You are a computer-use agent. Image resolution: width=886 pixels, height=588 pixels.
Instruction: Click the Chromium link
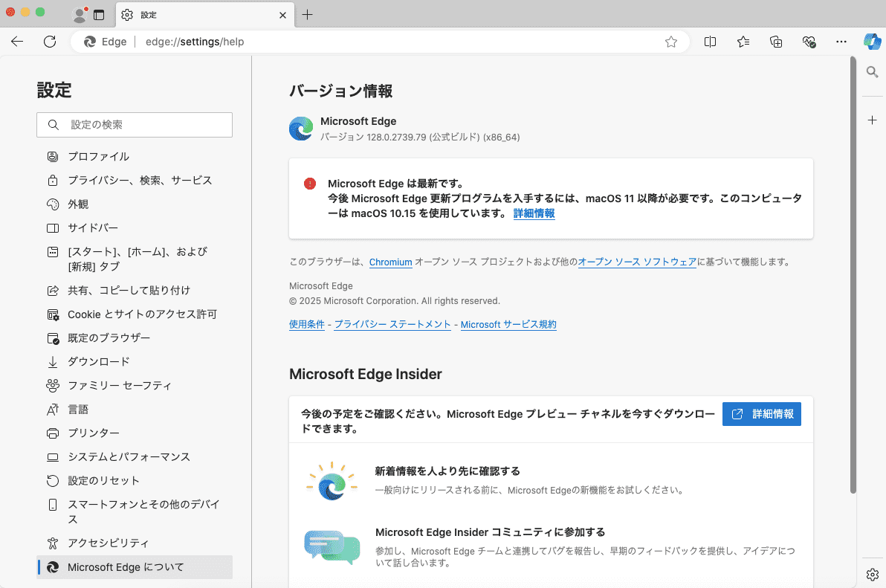tap(390, 262)
